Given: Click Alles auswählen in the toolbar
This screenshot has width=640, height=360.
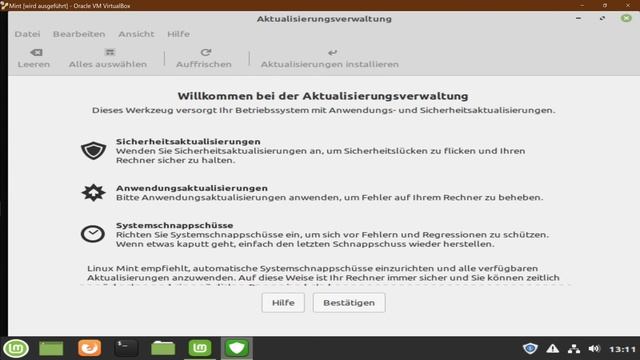Looking at the screenshot, I should pos(108,58).
